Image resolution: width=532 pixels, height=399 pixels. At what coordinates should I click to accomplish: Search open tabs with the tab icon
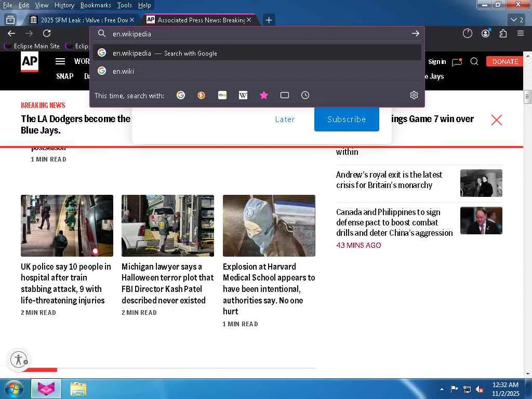point(285,96)
